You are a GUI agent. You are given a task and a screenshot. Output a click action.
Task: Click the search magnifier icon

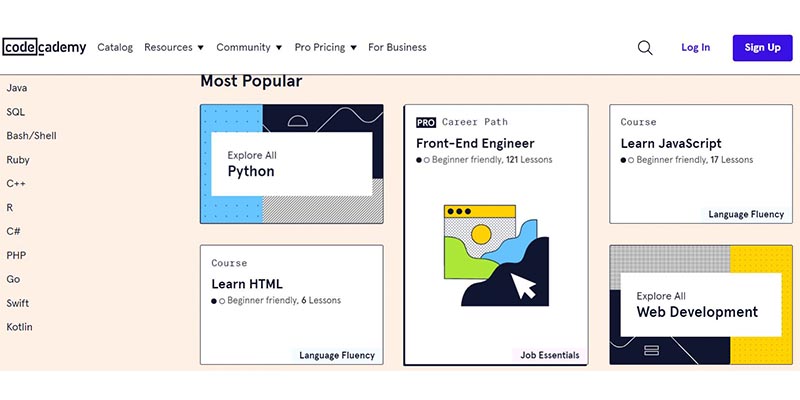pos(645,47)
